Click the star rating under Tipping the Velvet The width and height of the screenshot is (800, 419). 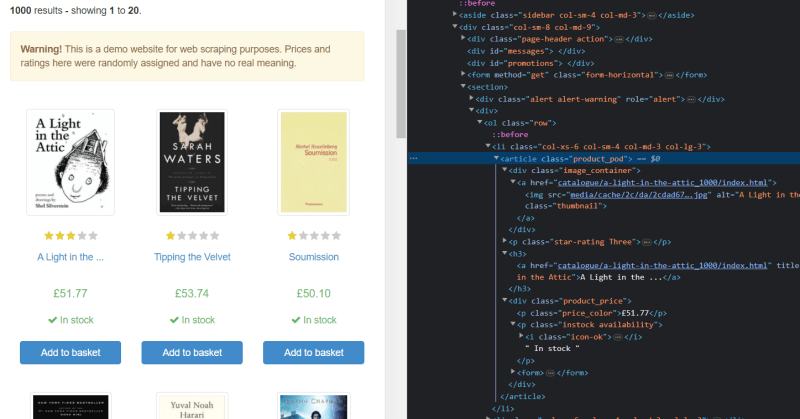(x=192, y=236)
